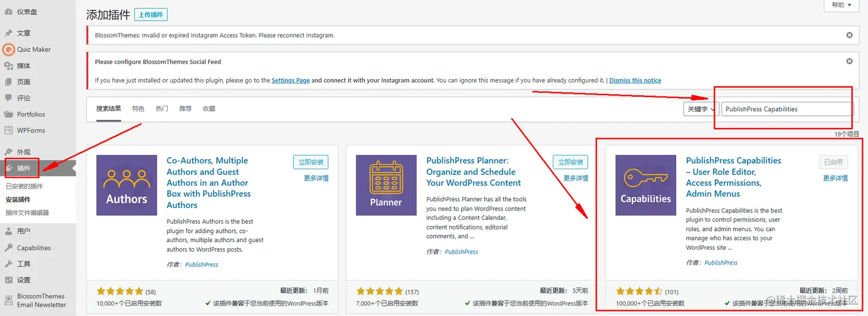Screen dimensions: 868x316
Task: Click PublishPress author link under Authors plugin
Action: [x=201, y=264]
